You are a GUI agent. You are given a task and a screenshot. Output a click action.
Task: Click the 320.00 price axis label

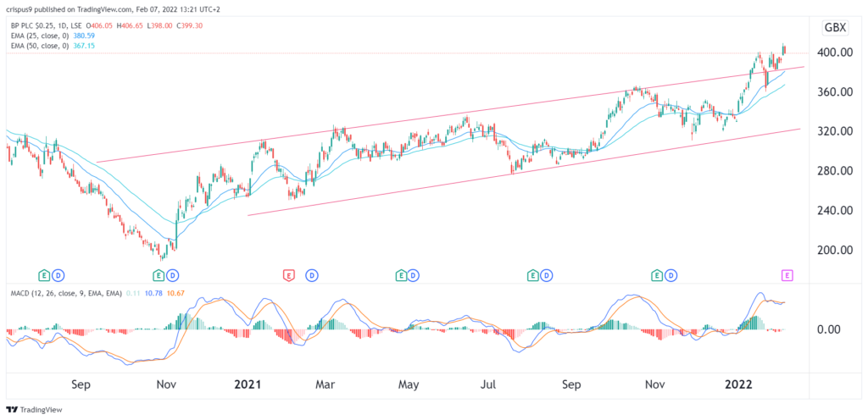[837, 131]
